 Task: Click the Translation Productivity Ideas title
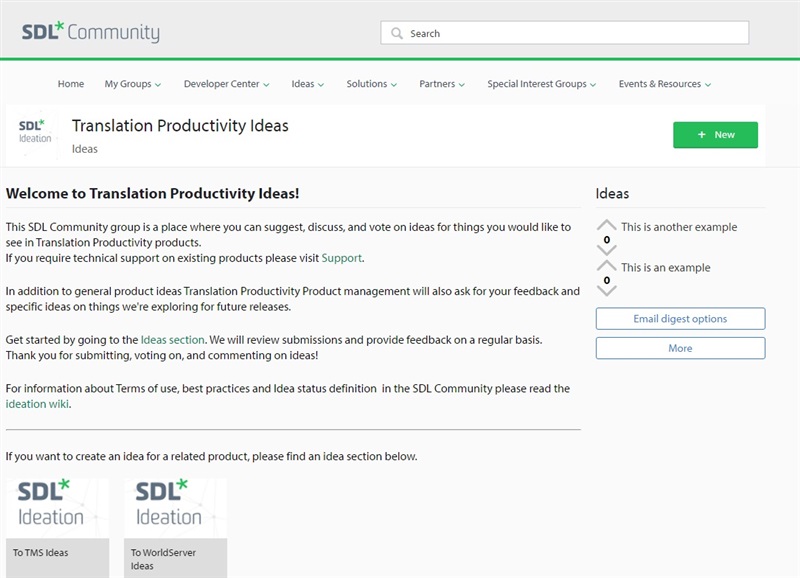180,125
